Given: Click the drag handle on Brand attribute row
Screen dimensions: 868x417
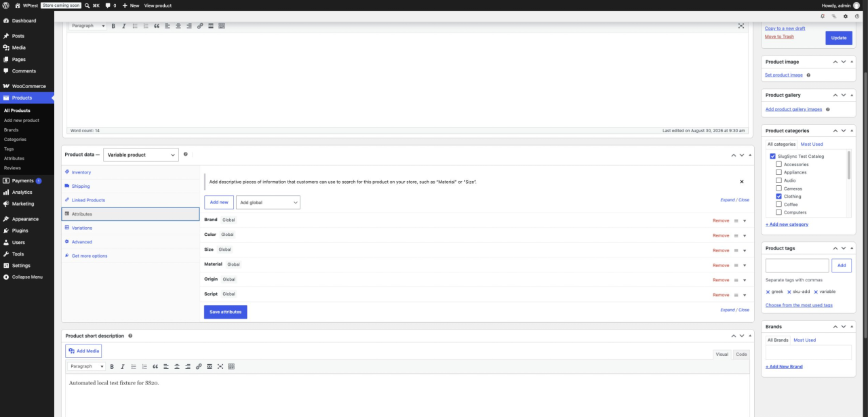Looking at the screenshot, I should point(736,220).
